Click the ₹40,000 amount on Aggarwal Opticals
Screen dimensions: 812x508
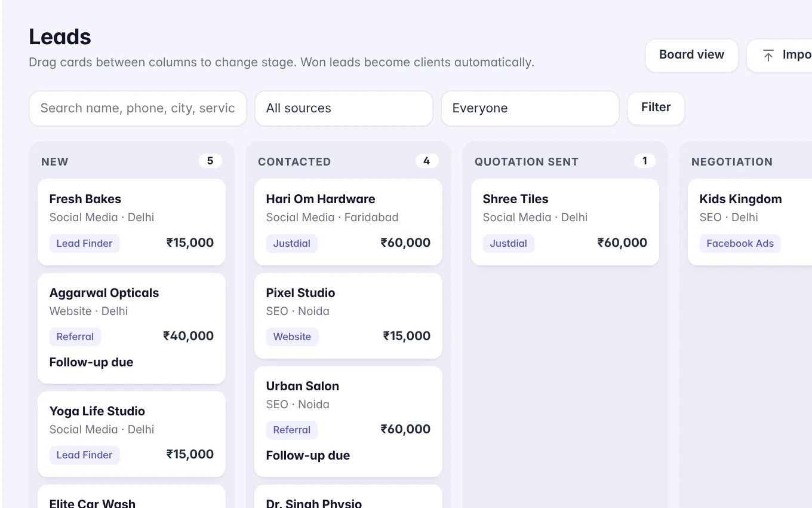click(189, 336)
